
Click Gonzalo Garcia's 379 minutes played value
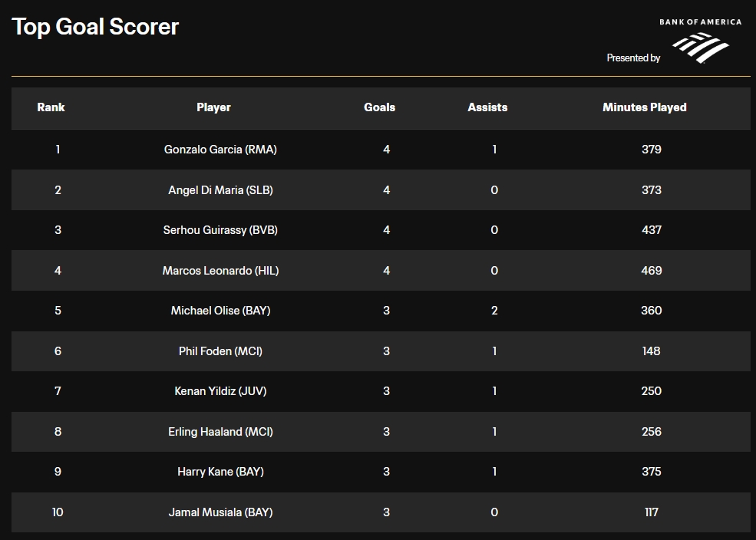point(651,150)
